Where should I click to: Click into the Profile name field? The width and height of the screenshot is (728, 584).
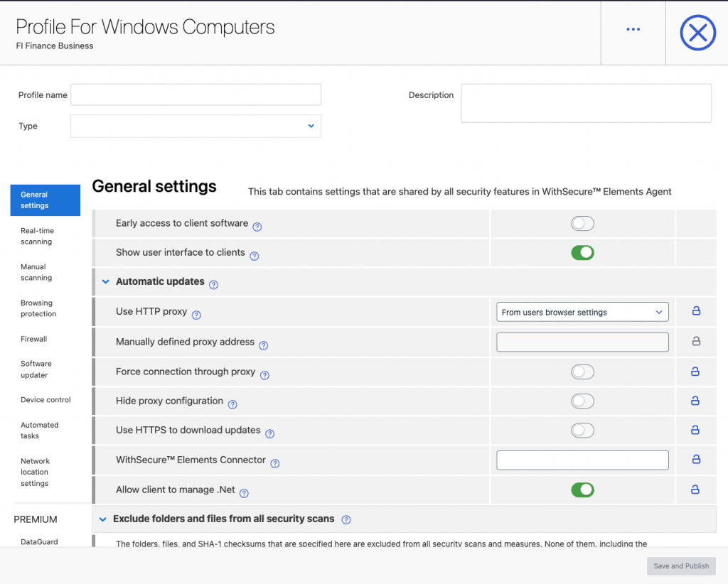point(196,94)
